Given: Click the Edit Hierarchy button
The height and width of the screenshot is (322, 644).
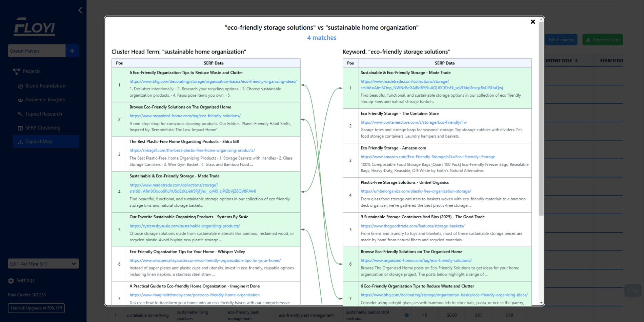Looking at the screenshot, I should click(561, 40).
